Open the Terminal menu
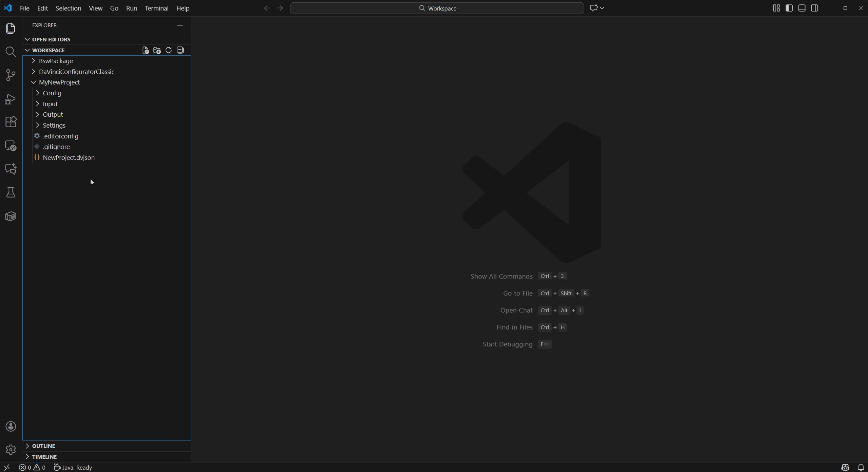Viewport: 868px width, 472px height. click(x=156, y=8)
